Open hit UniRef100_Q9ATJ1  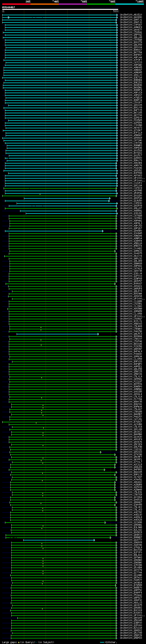click(131, 20)
